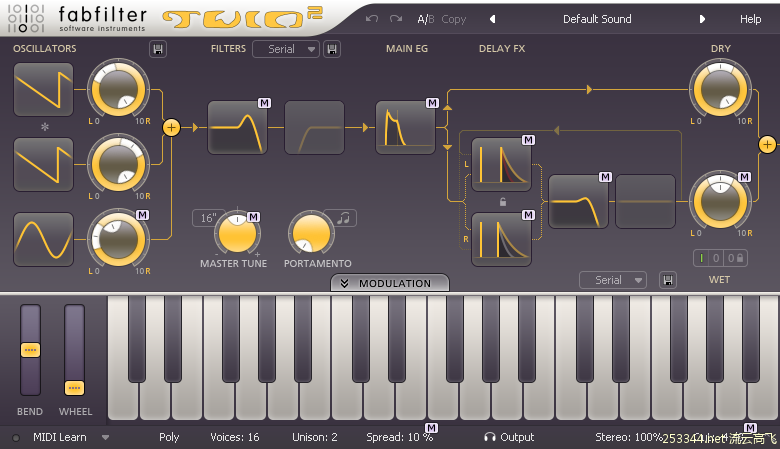Viewport: 780px width, 449px height.
Task: Toggle M badge on Master Tune knob
Action: (253, 217)
